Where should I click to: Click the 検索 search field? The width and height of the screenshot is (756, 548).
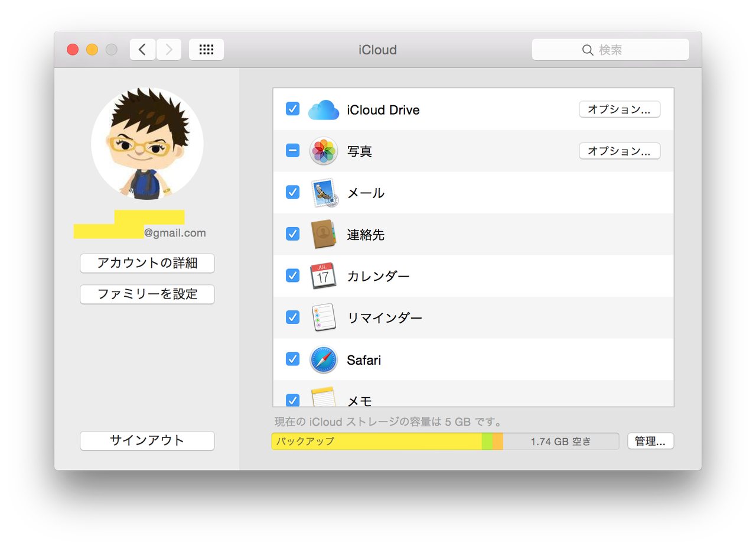click(x=611, y=50)
